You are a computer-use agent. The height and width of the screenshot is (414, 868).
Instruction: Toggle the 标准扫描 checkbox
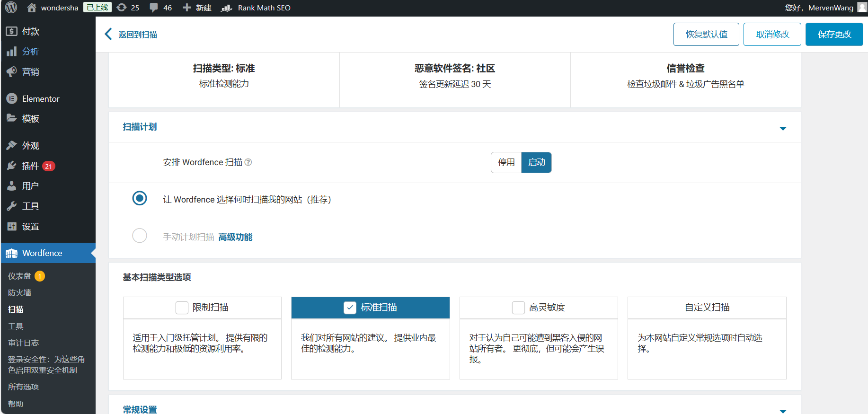point(350,308)
